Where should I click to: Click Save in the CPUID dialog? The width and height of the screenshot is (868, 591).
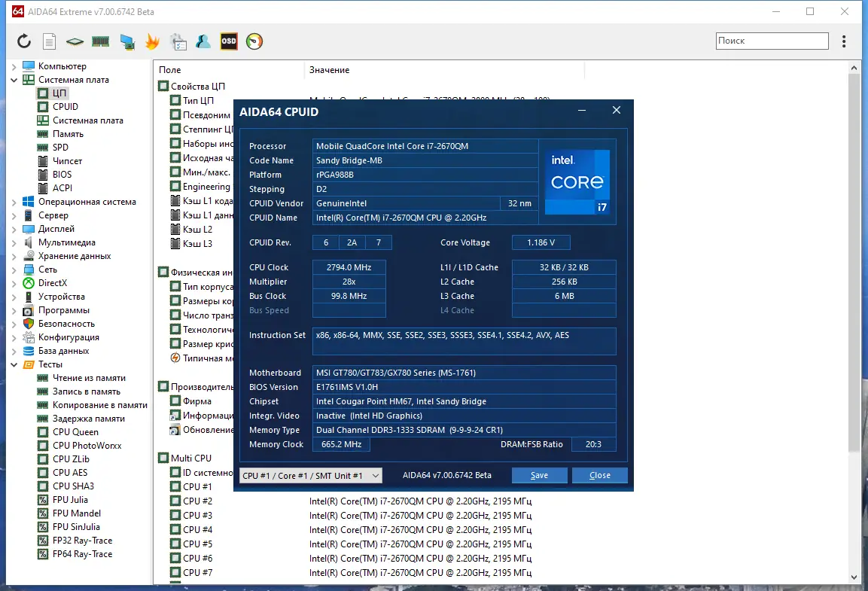tap(539, 475)
